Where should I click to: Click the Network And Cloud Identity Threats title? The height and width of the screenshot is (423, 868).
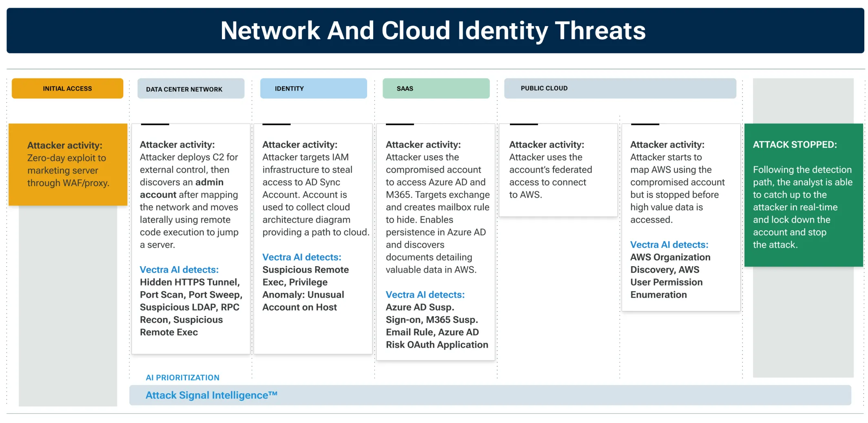coord(434,31)
